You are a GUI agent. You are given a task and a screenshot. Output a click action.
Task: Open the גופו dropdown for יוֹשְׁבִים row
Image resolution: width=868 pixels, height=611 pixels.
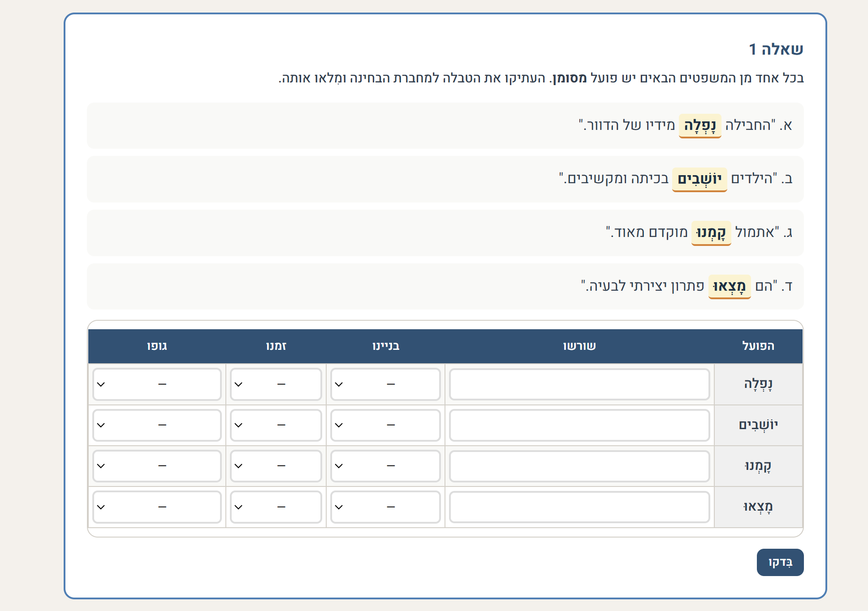click(157, 425)
